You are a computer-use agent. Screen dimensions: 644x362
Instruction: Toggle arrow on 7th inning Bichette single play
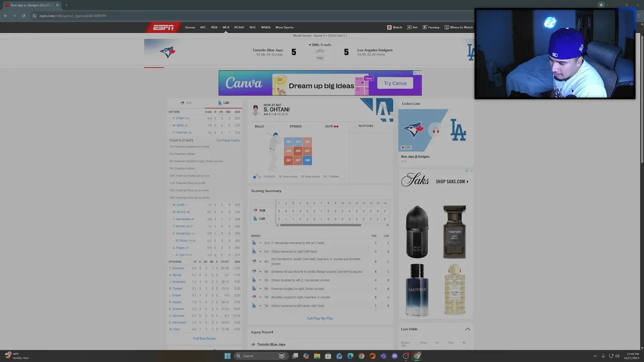pyautogui.click(x=260, y=297)
